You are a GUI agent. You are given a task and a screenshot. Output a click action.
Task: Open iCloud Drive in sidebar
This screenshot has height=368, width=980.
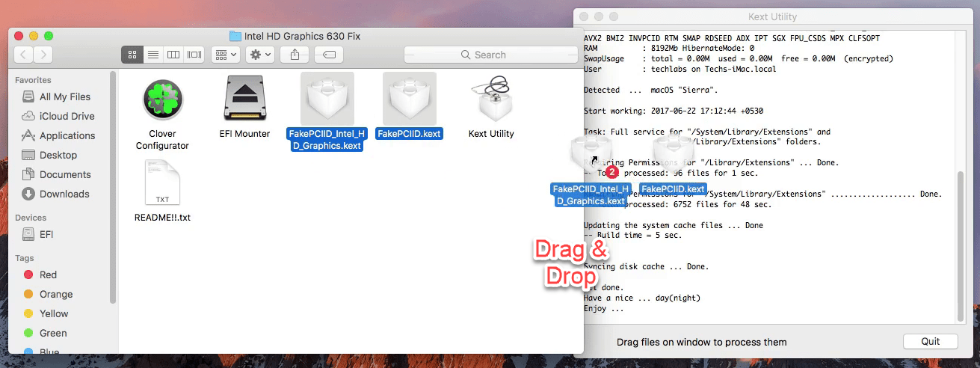coord(58,116)
